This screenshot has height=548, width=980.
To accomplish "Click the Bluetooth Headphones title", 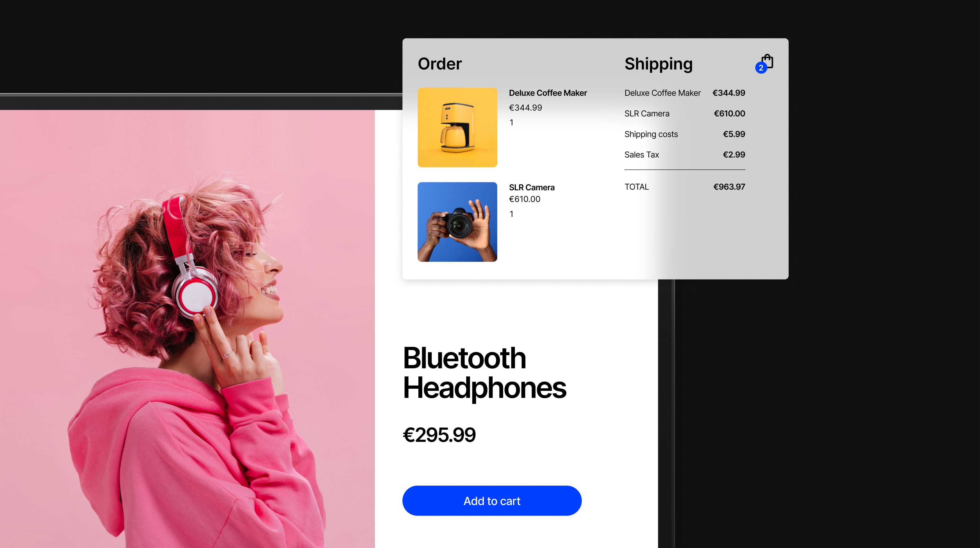I will coord(485,373).
